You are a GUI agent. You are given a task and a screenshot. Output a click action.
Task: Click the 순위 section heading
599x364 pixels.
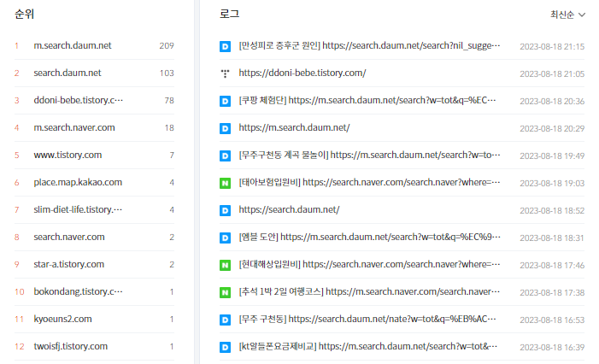point(24,15)
